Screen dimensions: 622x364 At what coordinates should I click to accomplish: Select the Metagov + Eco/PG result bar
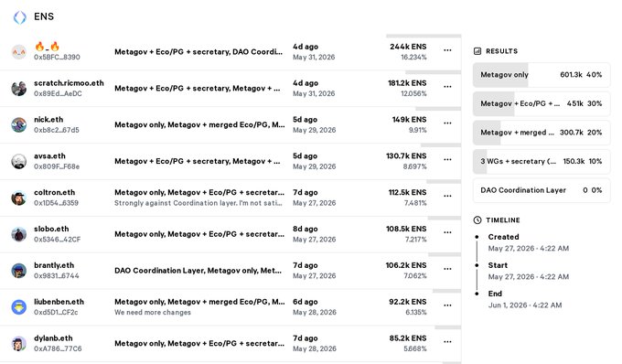pyautogui.click(x=542, y=104)
